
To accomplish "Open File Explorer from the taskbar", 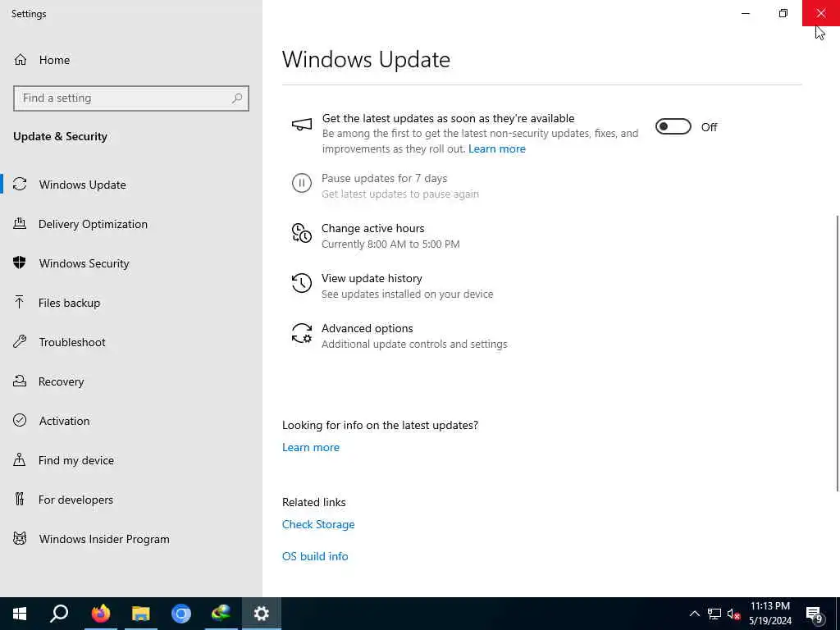I will click(141, 614).
